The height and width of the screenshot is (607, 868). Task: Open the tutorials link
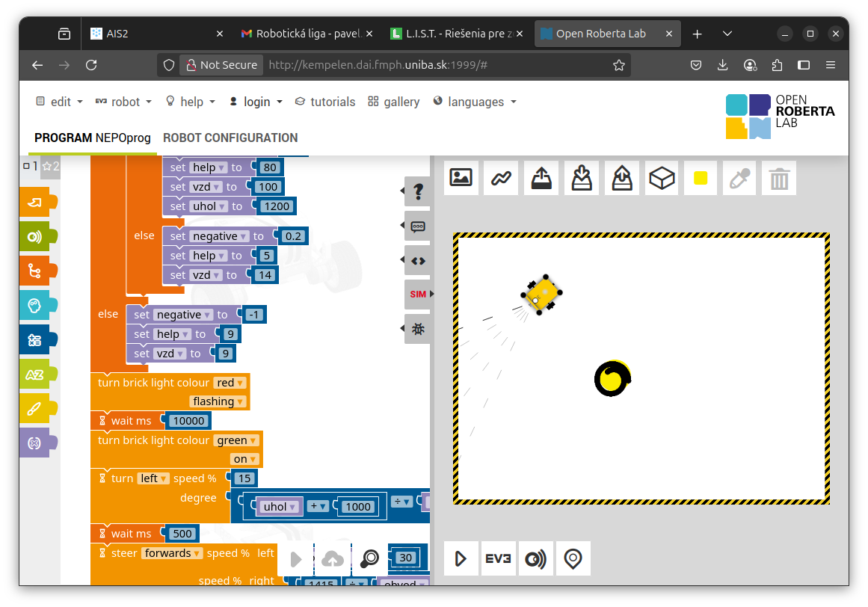(x=325, y=102)
